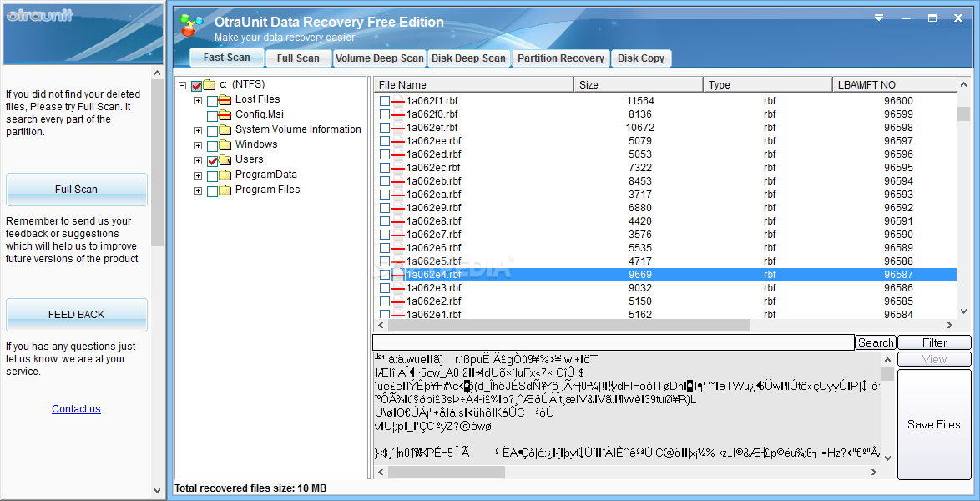Click the Users folder icon

(x=225, y=159)
